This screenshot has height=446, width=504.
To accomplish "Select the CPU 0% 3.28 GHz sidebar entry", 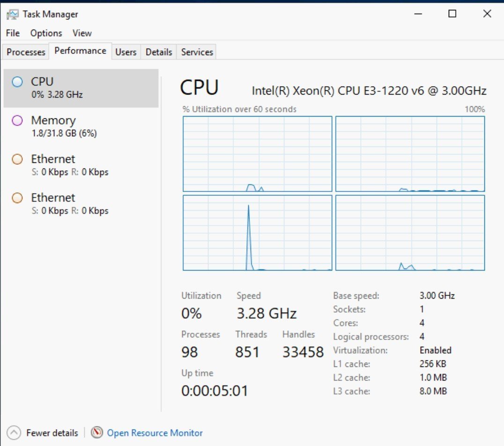I will coord(81,88).
